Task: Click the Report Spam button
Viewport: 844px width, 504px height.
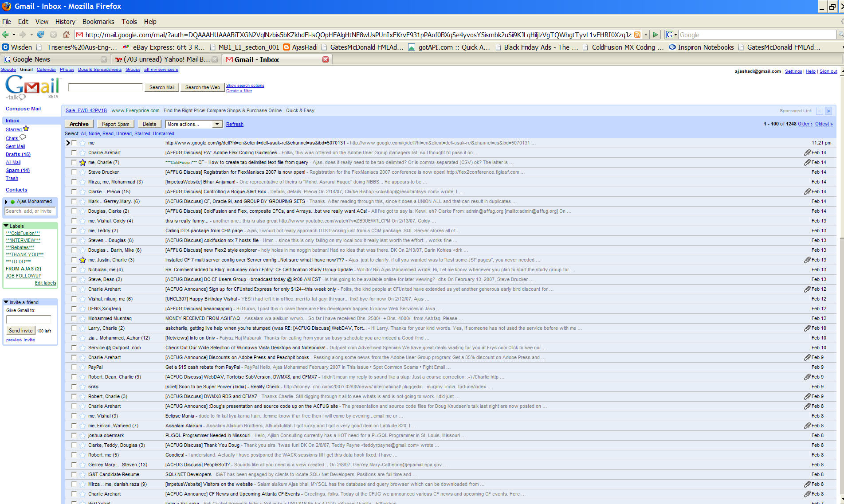Action: (x=116, y=124)
